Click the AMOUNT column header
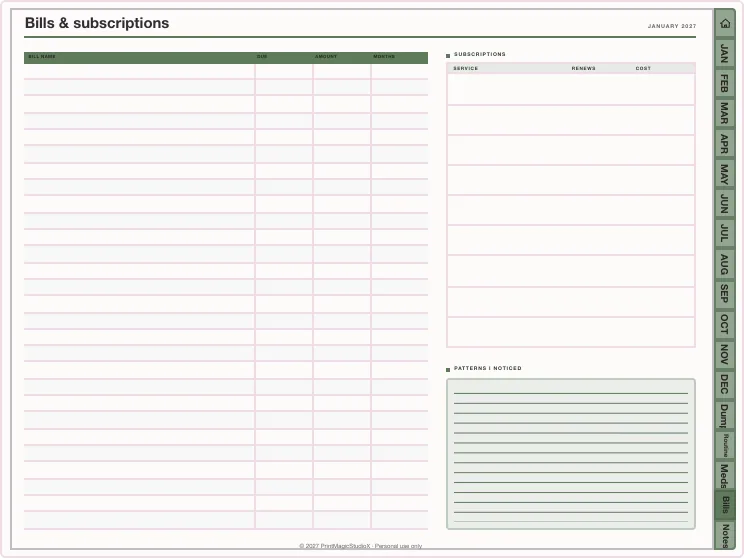The image size is (744, 558). coord(326,56)
